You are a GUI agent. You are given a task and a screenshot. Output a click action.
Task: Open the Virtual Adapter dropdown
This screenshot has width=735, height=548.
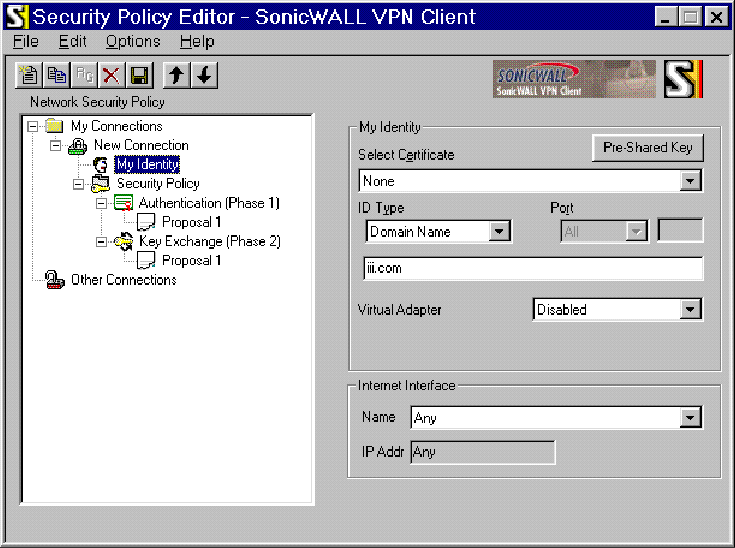[x=690, y=309]
